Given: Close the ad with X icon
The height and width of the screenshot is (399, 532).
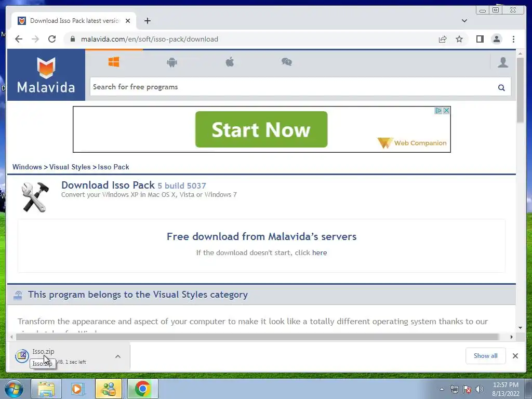Looking at the screenshot, I should click(x=446, y=111).
